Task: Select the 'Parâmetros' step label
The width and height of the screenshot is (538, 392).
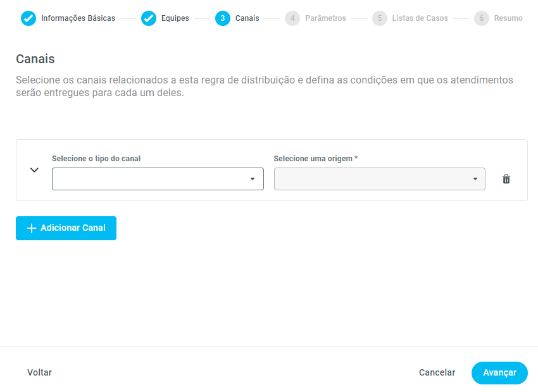Action: (x=325, y=18)
